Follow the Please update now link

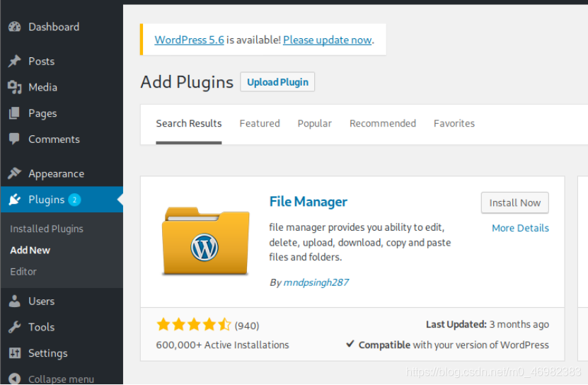click(x=327, y=40)
